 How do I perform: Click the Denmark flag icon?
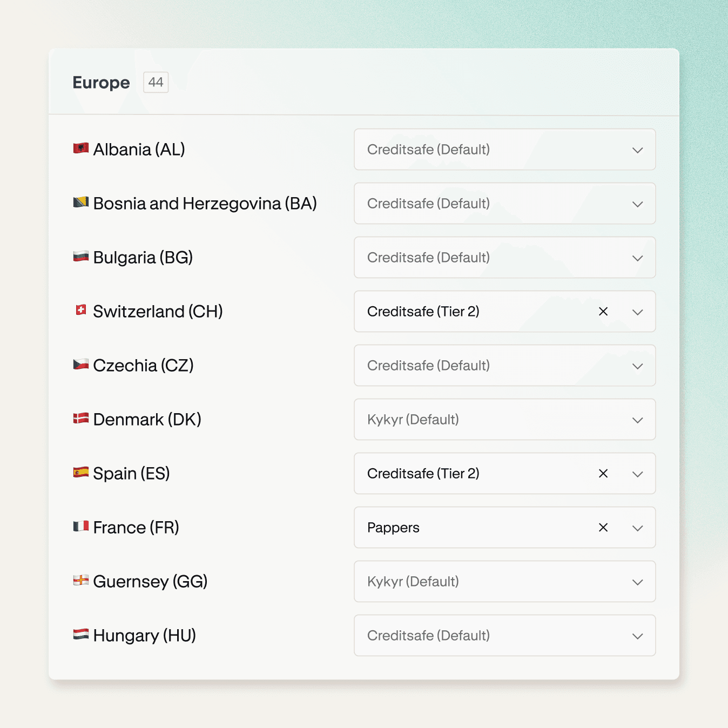point(81,419)
